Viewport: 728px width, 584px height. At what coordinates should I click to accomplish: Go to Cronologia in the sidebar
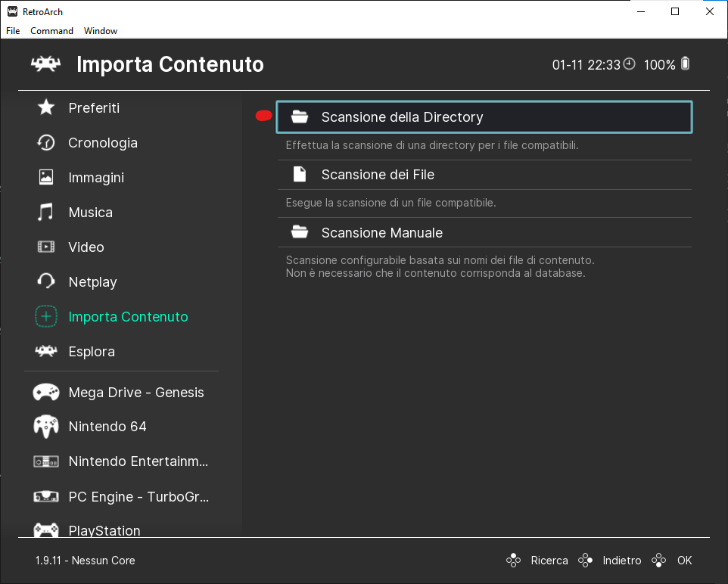103,143
